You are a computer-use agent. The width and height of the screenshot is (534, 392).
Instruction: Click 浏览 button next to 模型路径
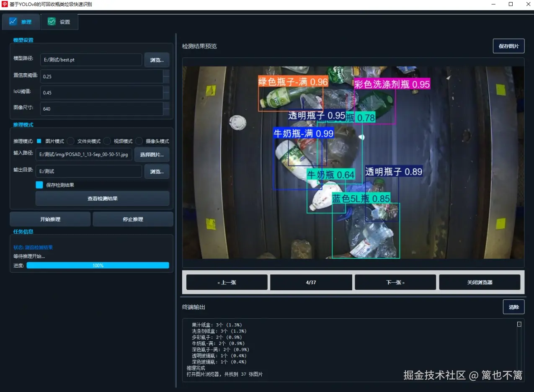tap(157, 60)
